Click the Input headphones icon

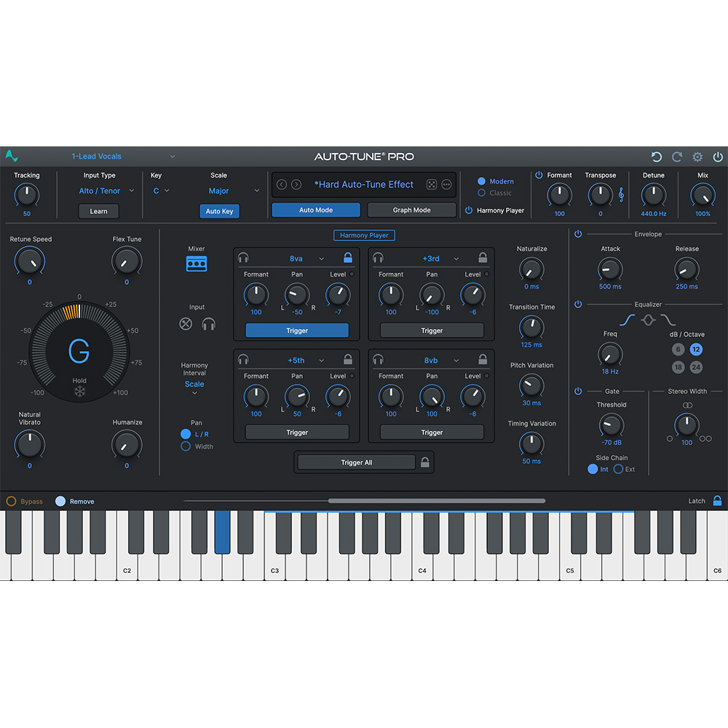(x=208, y=324)
